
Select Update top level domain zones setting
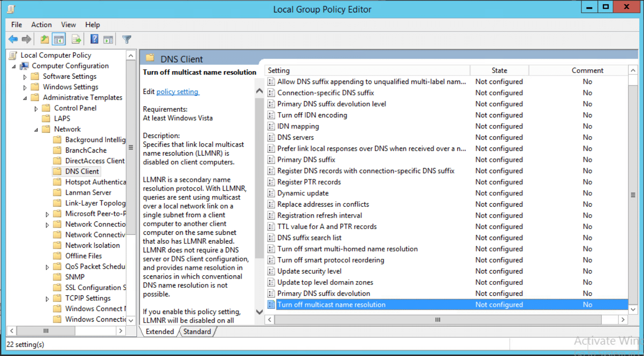325,283
